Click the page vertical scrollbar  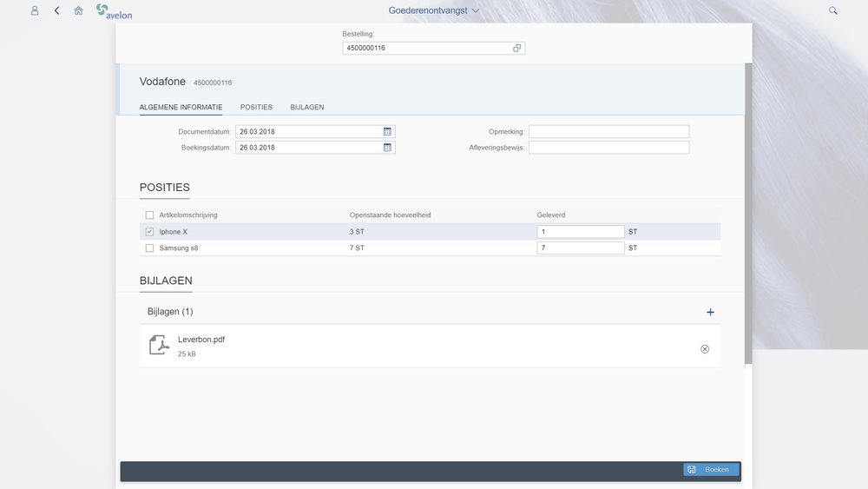(x=748, y=213)
